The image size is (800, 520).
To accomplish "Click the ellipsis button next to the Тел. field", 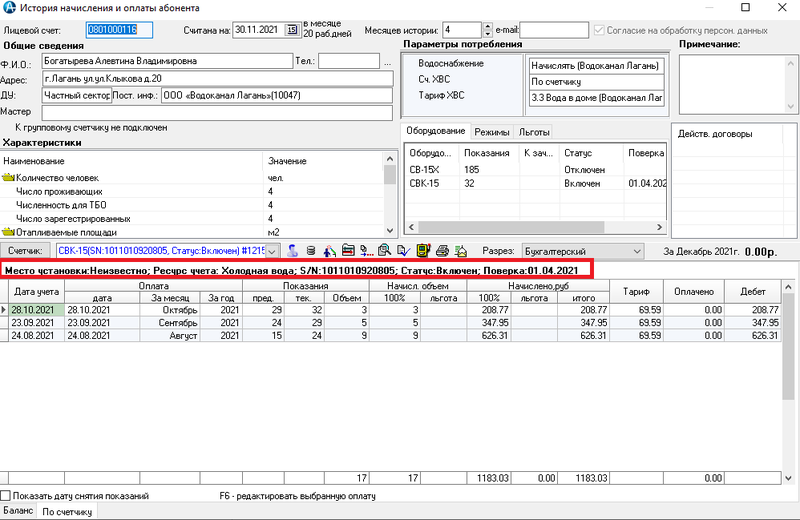I will (x=388, y=62).
